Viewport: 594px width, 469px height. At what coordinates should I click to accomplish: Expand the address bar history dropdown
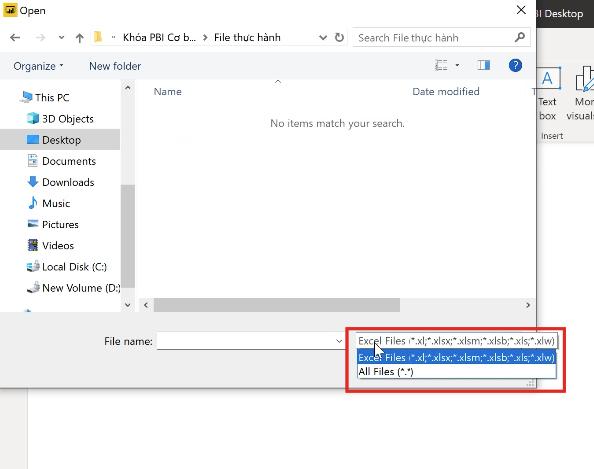point(322,38)
